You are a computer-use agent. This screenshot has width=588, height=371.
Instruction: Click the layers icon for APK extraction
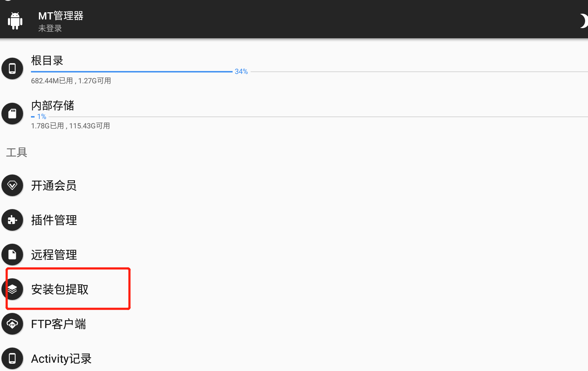(12, 289)
